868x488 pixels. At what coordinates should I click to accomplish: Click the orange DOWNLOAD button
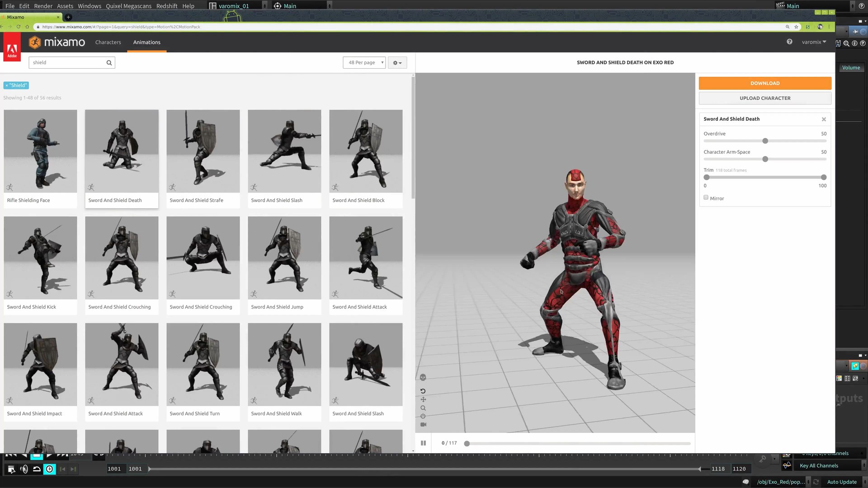point(764,83)
